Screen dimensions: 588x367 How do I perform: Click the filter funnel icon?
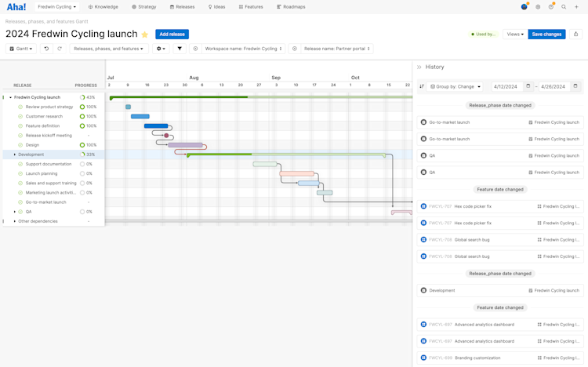point(180,49)
